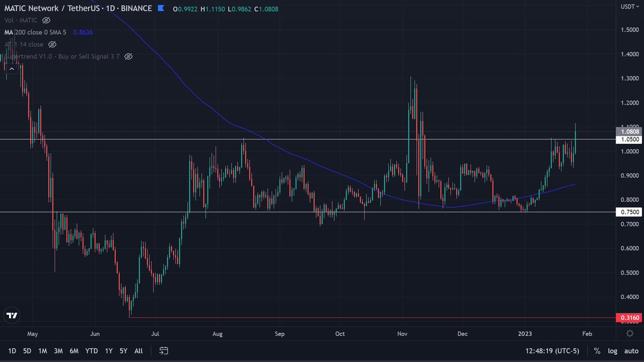Show All time range
The height and width of the screenshot is (362, 644).
pos(138,351)
